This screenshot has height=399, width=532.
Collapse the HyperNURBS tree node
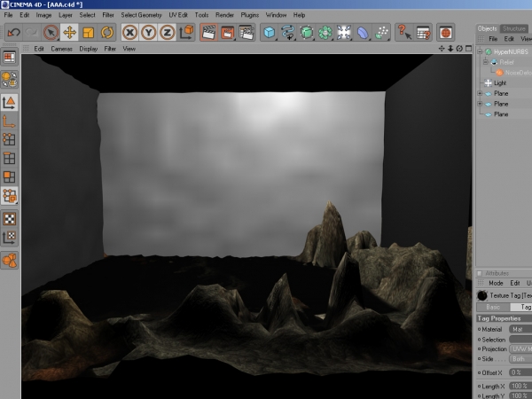(480, 51)
